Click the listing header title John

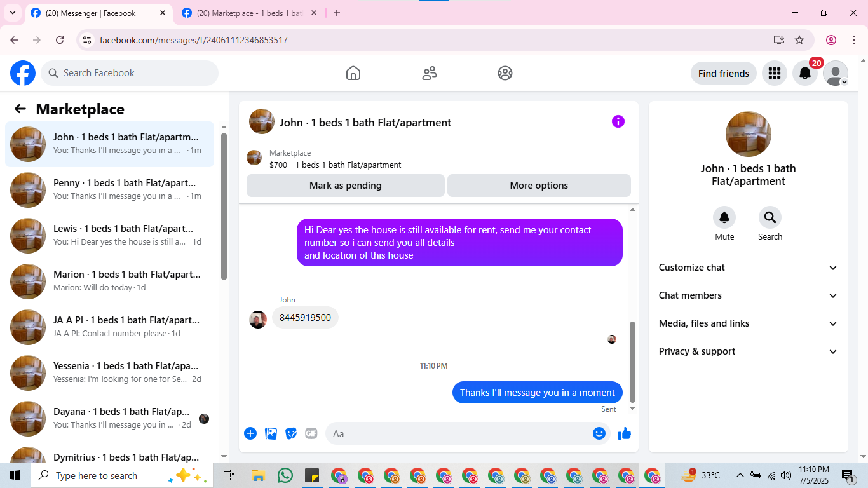(365, 123)
